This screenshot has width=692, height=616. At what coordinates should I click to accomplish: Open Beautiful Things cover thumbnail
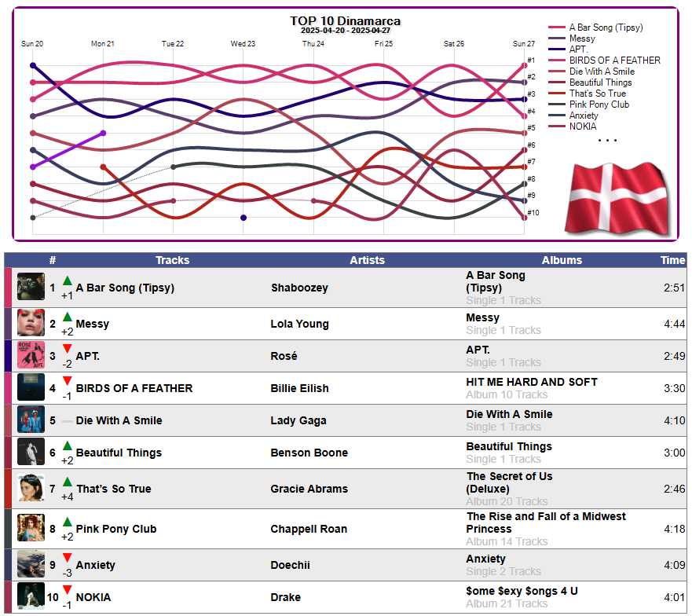pos(31,452)
